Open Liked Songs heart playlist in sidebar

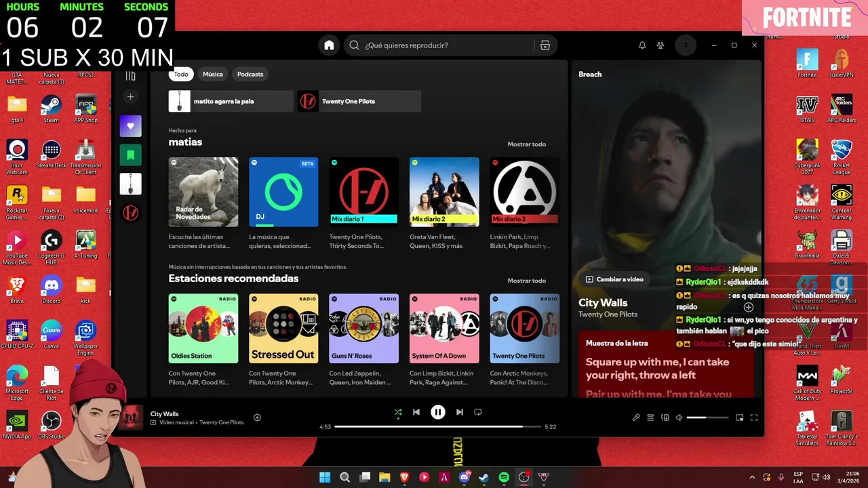point(131,125)
